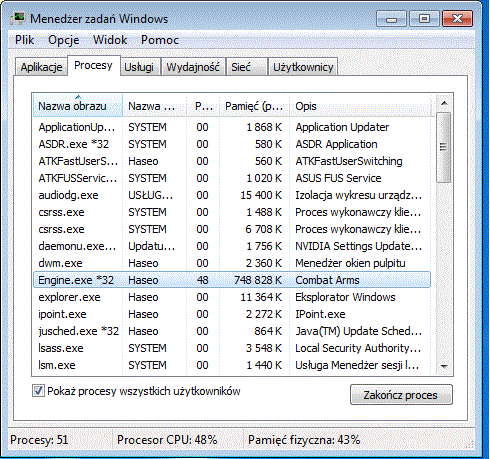The height and width of the screenshot is (459, 490).
Task: Click the 'Menedżer okien pulpitu' description
Action: [x=350, y=263]
